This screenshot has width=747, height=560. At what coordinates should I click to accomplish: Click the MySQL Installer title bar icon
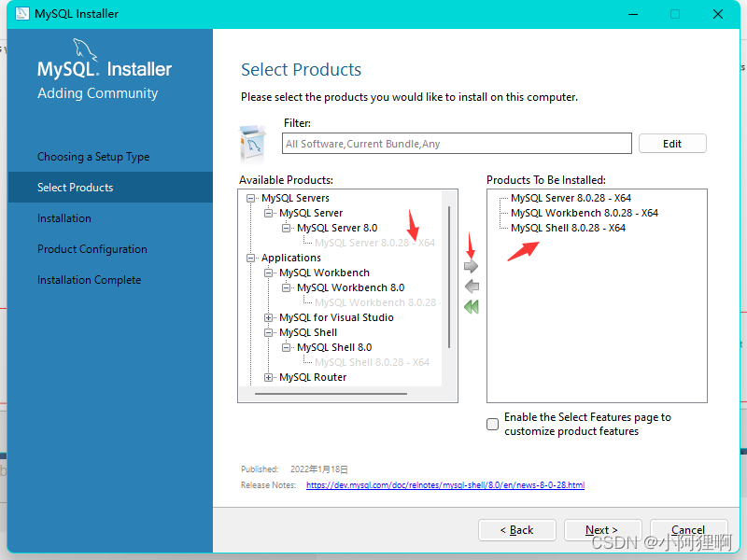(x=21, y=14)
